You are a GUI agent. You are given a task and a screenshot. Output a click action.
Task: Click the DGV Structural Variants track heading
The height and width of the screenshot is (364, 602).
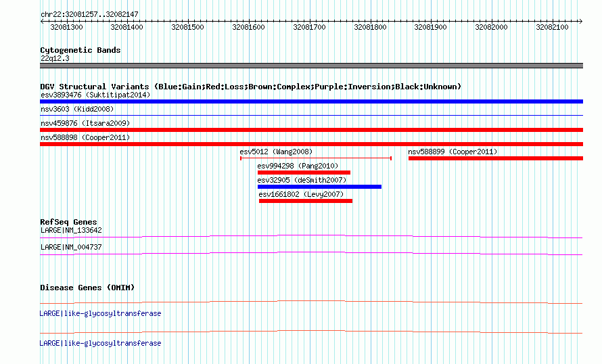pyautogui.click(x=251, y=87)
